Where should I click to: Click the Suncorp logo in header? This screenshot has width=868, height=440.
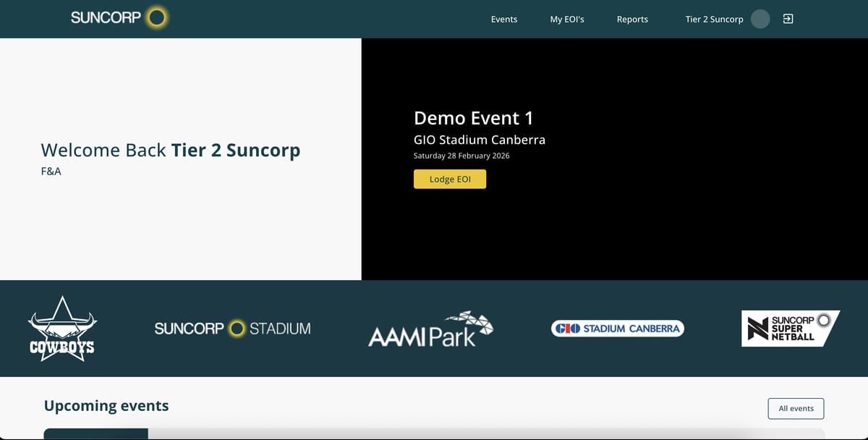pyautogui.click(x=119, y=17)
